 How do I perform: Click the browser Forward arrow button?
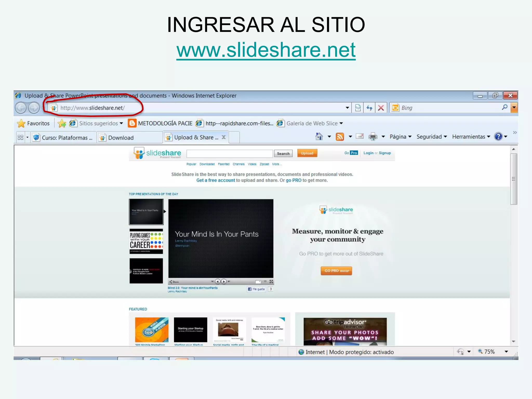pyautogui.click(x=34, y=108)
